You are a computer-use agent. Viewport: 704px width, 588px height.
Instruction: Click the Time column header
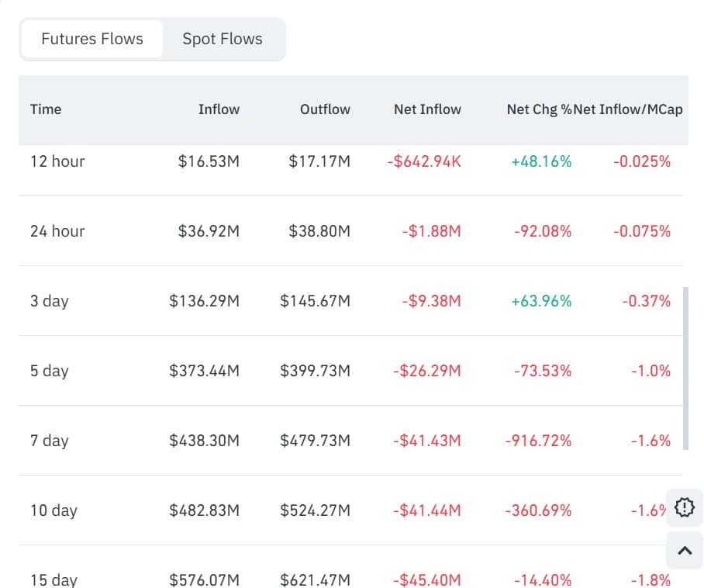click(x=46, y=109)
